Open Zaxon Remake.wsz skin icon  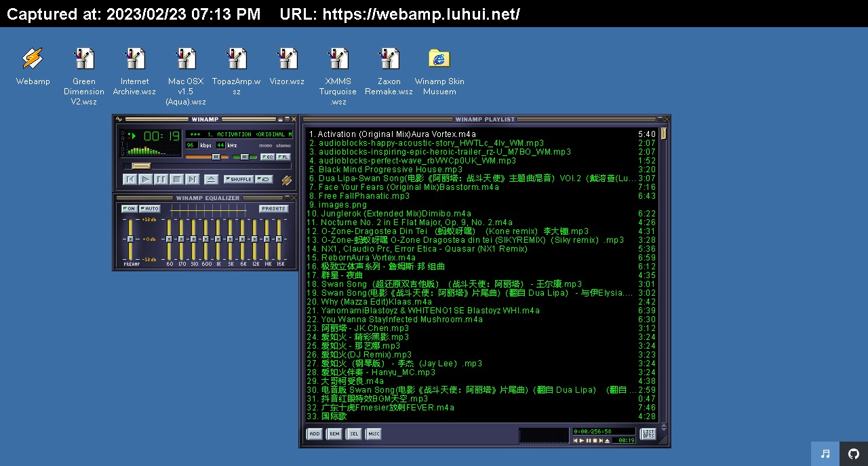point(389,71)
